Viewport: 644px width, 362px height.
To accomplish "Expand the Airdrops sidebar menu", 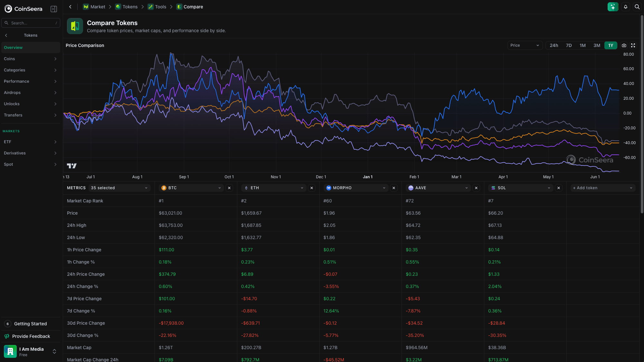I will click(x=31, y=93).
